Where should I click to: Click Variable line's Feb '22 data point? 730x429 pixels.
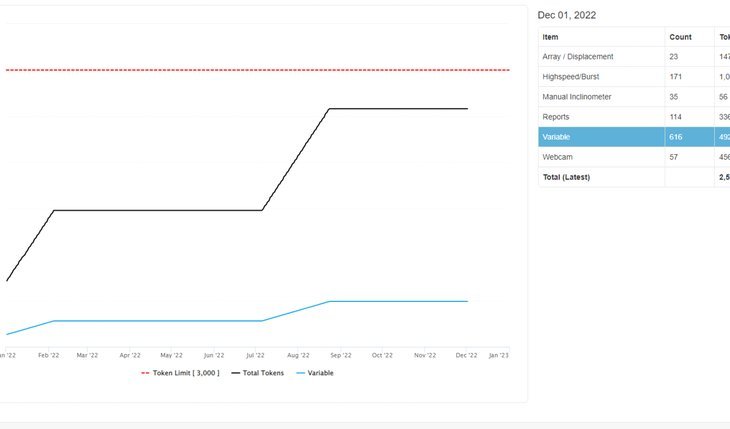point(54,321)
